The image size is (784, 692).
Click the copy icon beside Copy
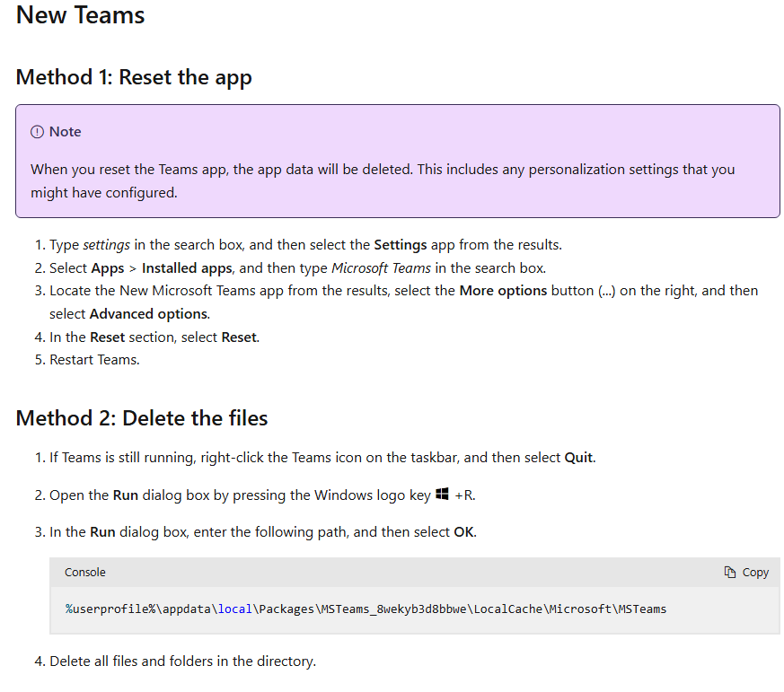tap(729, 572)
